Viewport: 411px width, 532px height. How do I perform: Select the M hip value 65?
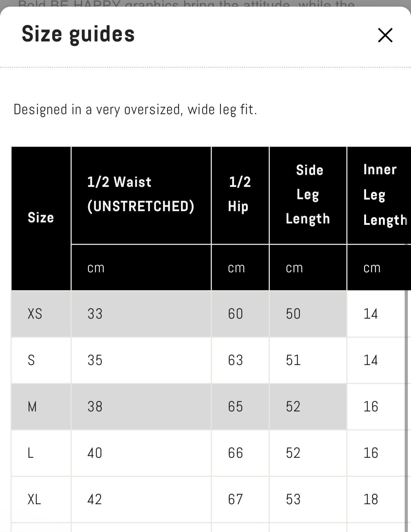pyautogui.click(x=235, y=407)
